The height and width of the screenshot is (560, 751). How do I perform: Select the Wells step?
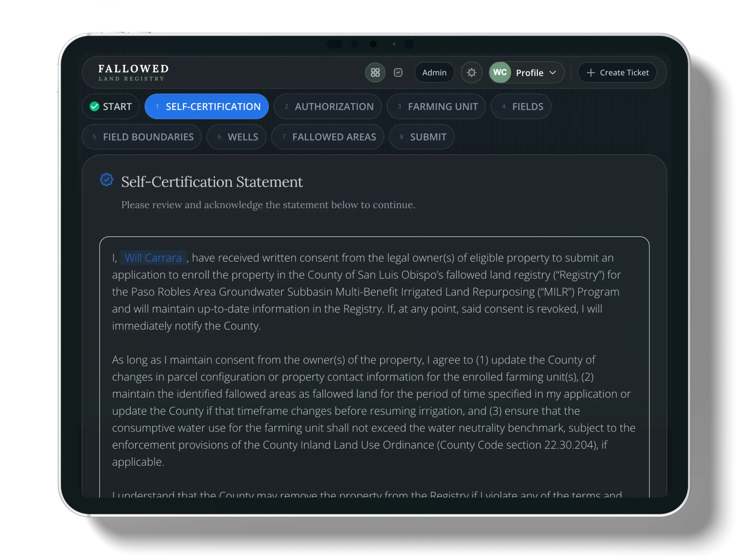236,137
